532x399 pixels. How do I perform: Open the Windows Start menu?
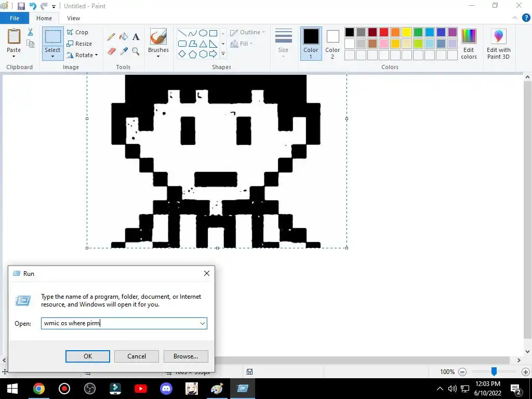[12, 389]
